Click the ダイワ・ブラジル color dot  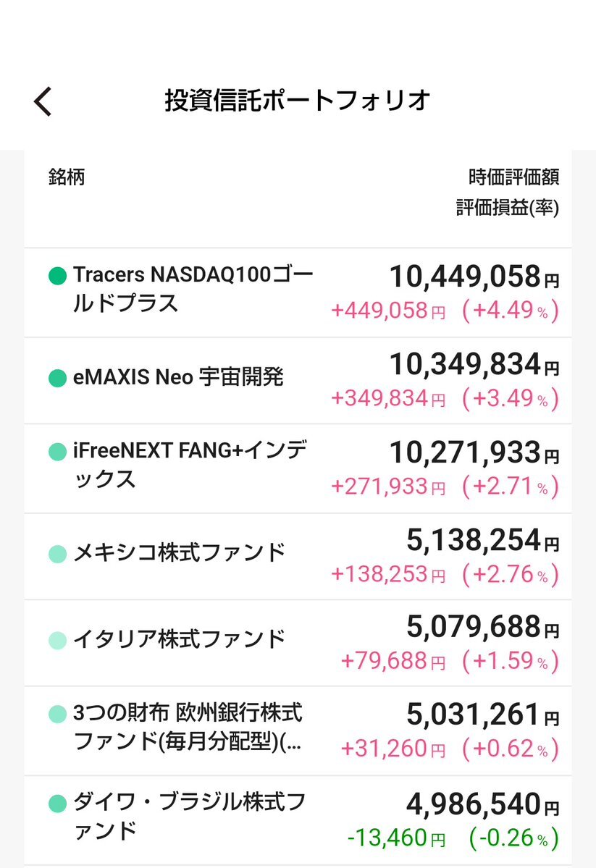(57, 803)
